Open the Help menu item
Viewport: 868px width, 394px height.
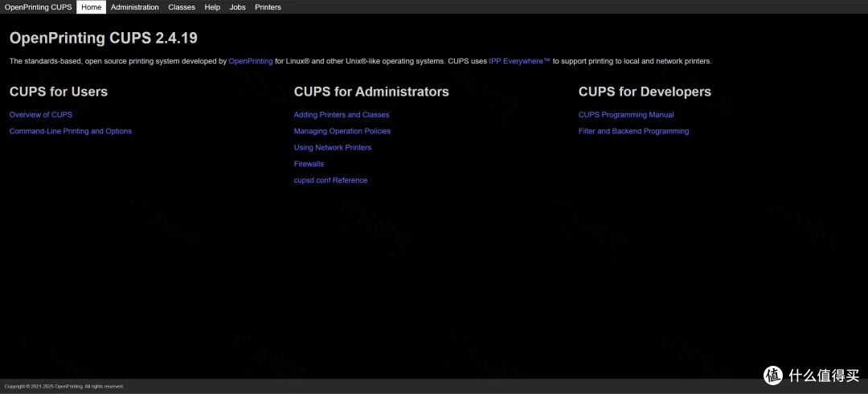point(212,7)
